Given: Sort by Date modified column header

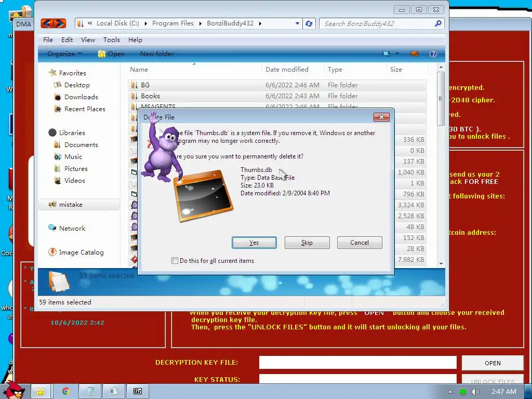Looking at the screenshot, I should [x=293, y=69].
